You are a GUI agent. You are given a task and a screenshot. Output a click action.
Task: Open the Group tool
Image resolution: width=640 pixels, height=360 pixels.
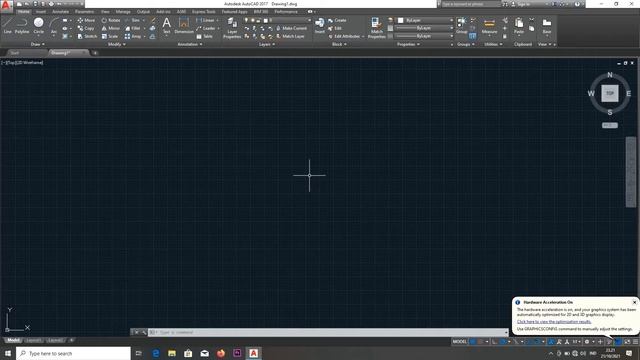point(462,25)
